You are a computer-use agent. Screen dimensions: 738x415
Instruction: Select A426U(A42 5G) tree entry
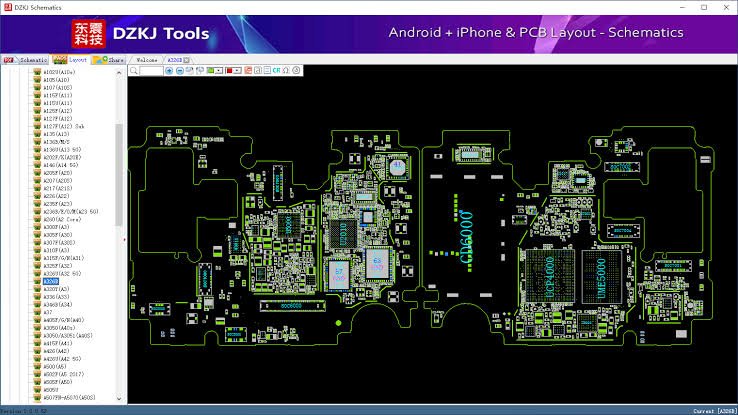coord(62,359)
